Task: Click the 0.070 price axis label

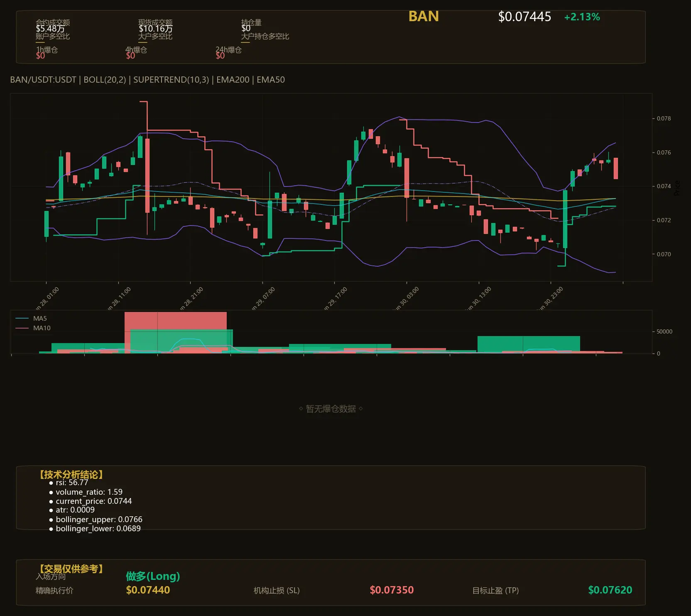Action: tap(664, 254)
